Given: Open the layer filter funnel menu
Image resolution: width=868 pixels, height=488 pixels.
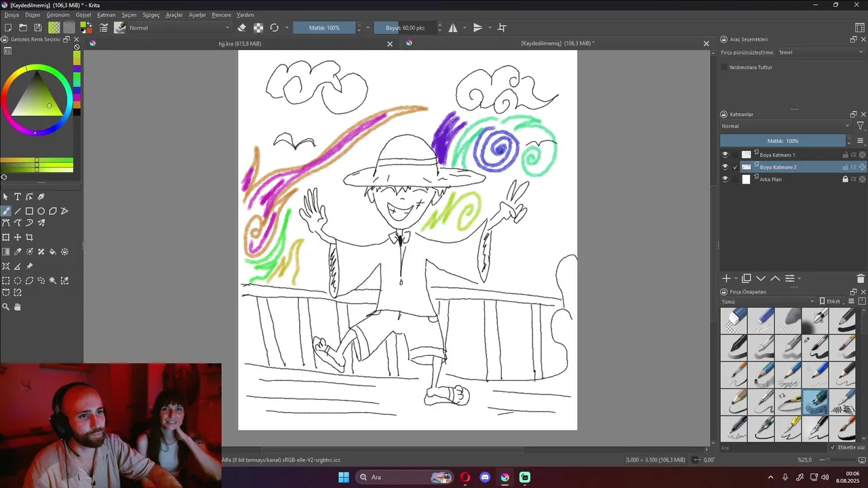Looking at the screenshot, I should (861, 126).
